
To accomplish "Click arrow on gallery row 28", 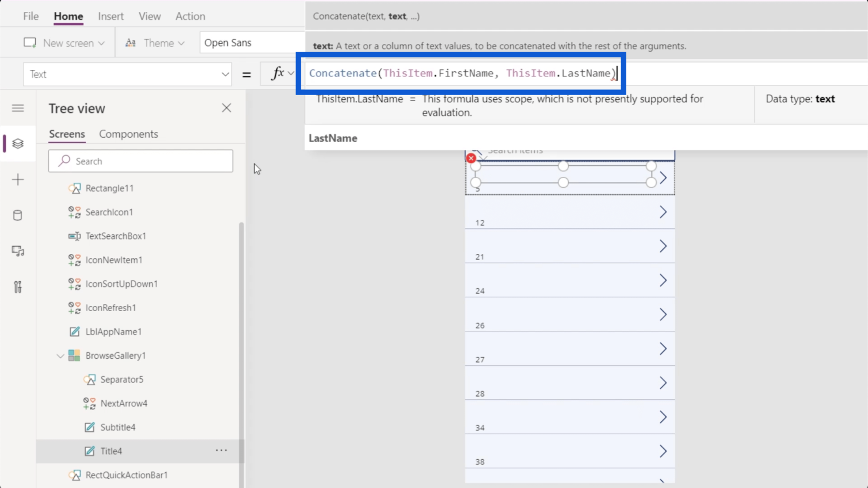I will tap(663, 383).
